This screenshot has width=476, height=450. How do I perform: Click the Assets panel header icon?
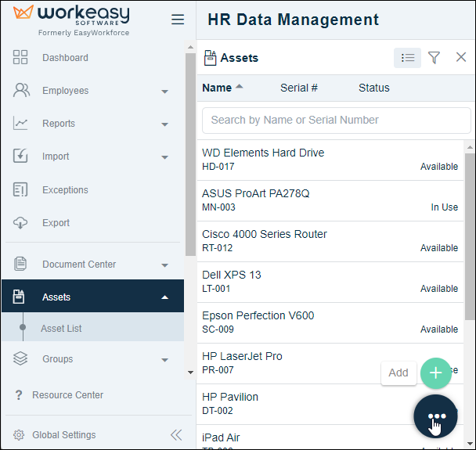pos(210,58)
